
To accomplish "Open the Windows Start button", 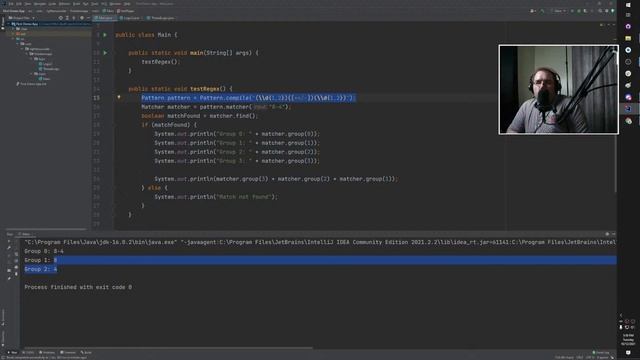I will pos(628,5).
